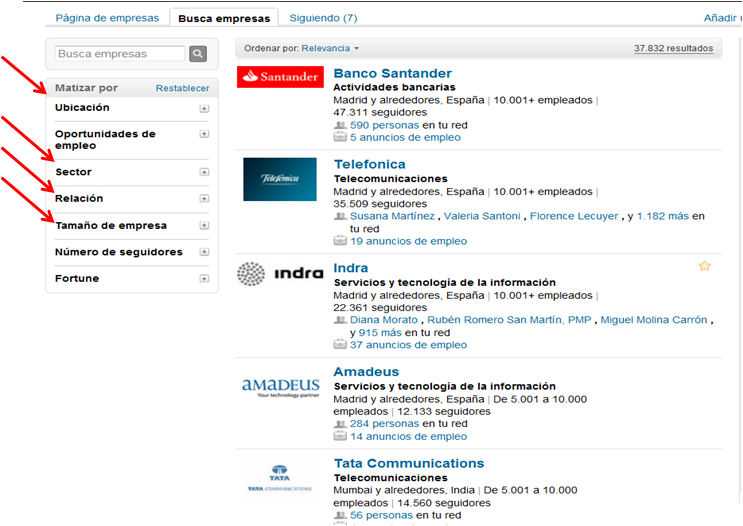Click Diana Morato profile link
Viewport: 743px width, 526px height.
[384, 320]
